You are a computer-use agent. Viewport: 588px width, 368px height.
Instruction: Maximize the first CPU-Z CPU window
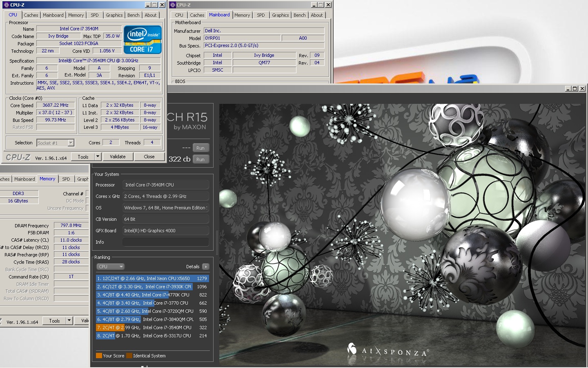click(155, 5)
